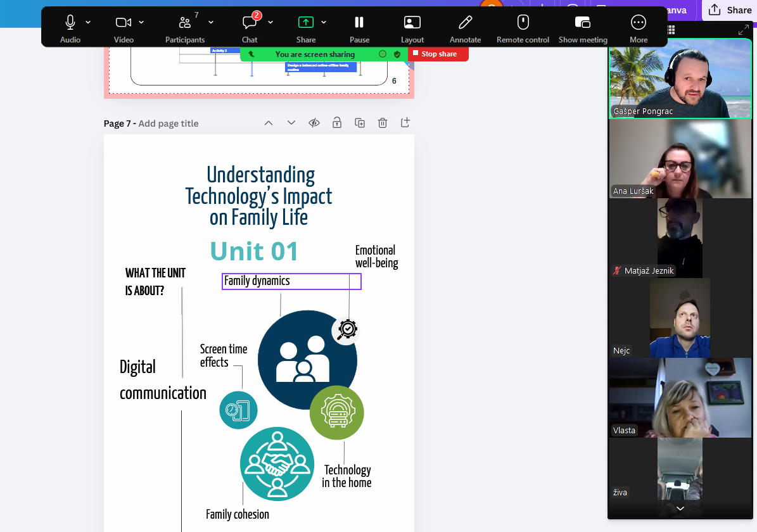Click the Add page title field
Viewport: 757px width, 532px height.
tap(169, 123)
